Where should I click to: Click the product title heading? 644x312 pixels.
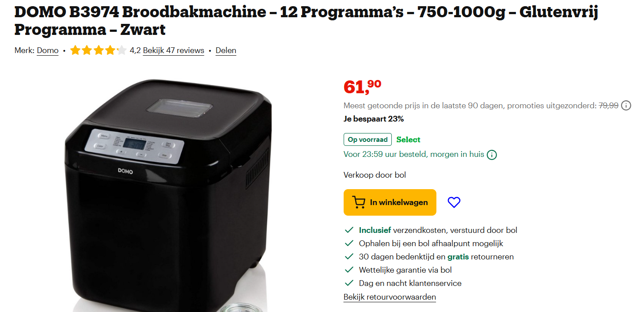[306, 21]
